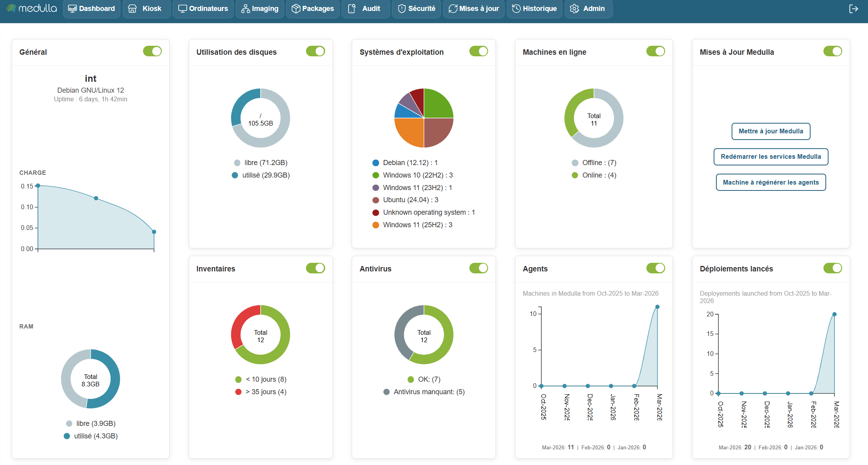The image size is (868, 465).
Task: Click the Packages box icon
Action: coord(296,9)
